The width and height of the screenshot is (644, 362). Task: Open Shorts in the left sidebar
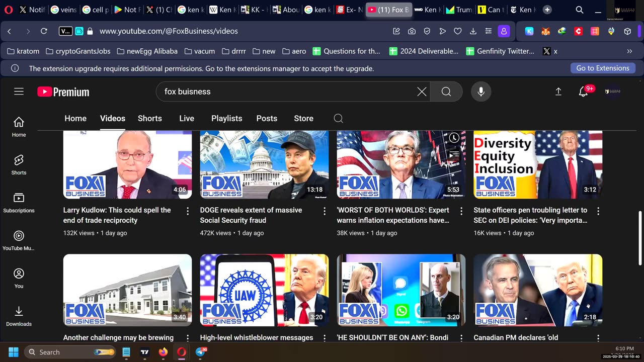[19, 164]
